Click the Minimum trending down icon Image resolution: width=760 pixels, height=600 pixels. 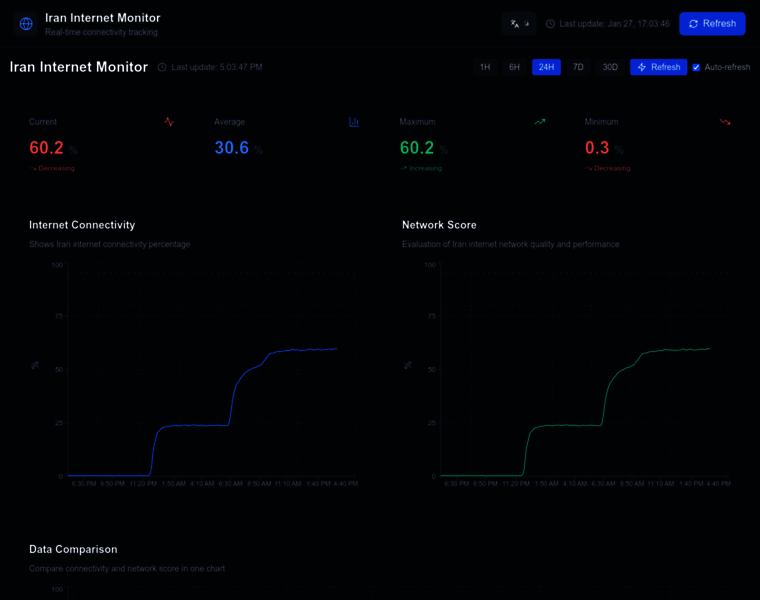click(x=725, y=122)
